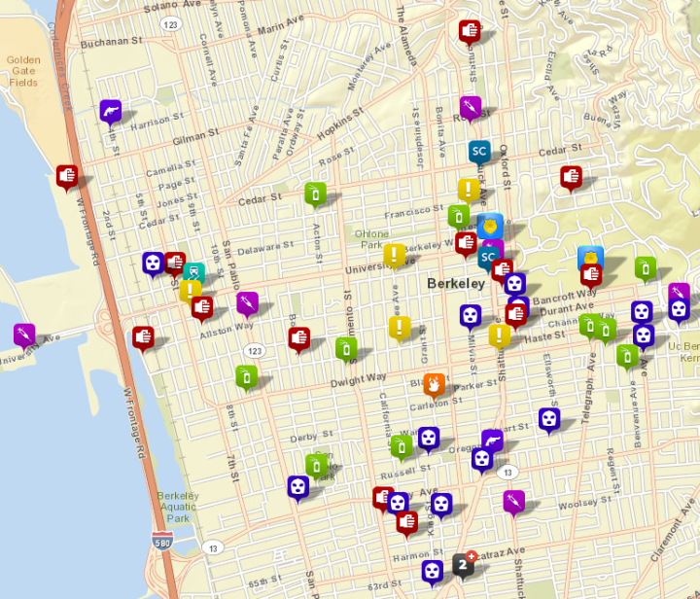The image size is (700, 599).
Task: Click the Golden Gate Fields label
Action: 23,71
